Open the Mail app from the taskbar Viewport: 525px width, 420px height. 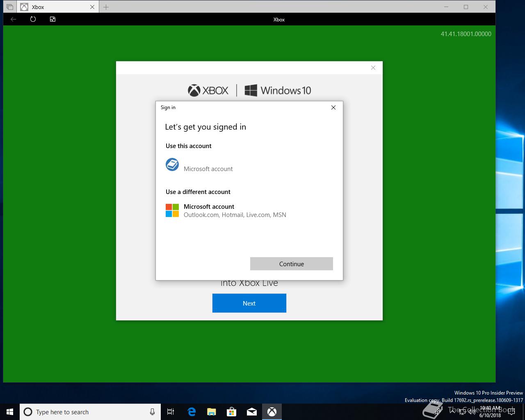pos(251,412)
